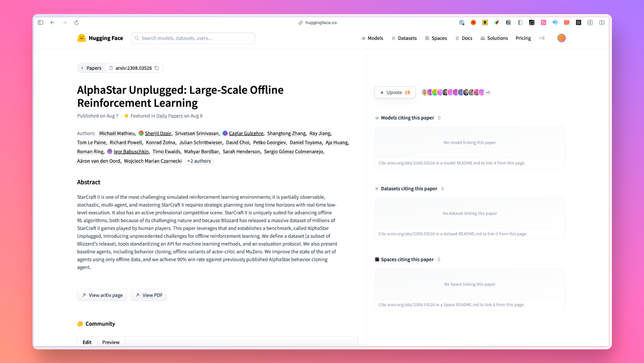Click the first upvoter avatar
The image size is (644, 363).
[x=424, y=93]
